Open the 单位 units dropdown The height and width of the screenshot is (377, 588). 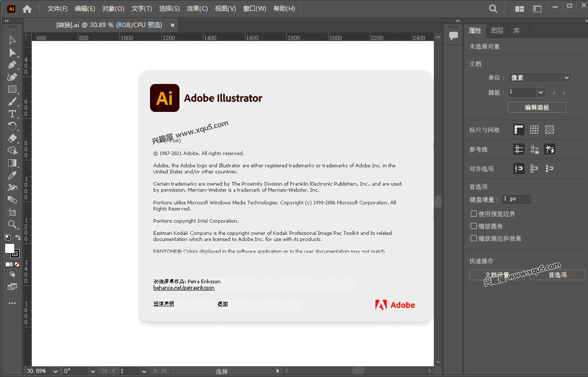click(x=539, y=77)
